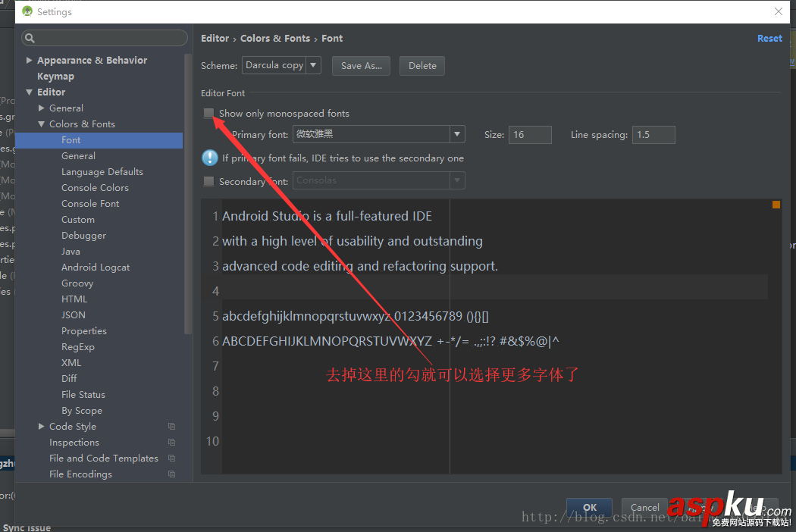The height and width of the screenshot is (532, 796).
Task: Select Android Logcat color settings
Action: (x=96, y=267)
